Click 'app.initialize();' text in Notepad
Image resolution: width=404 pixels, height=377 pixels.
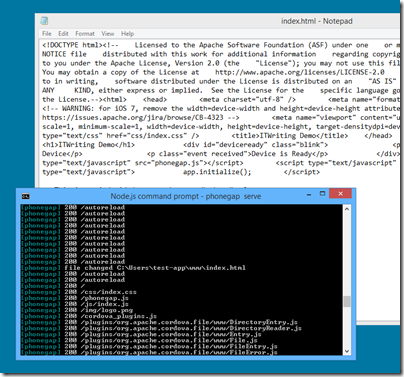[x=217, y=172]
